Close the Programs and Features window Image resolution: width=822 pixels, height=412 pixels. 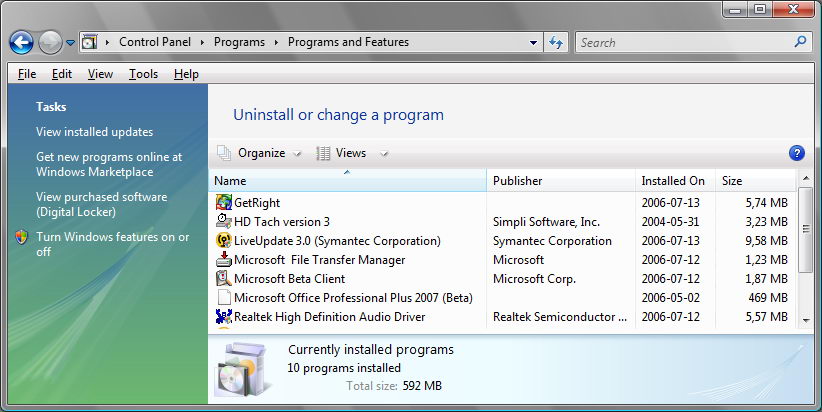point(793,9)
